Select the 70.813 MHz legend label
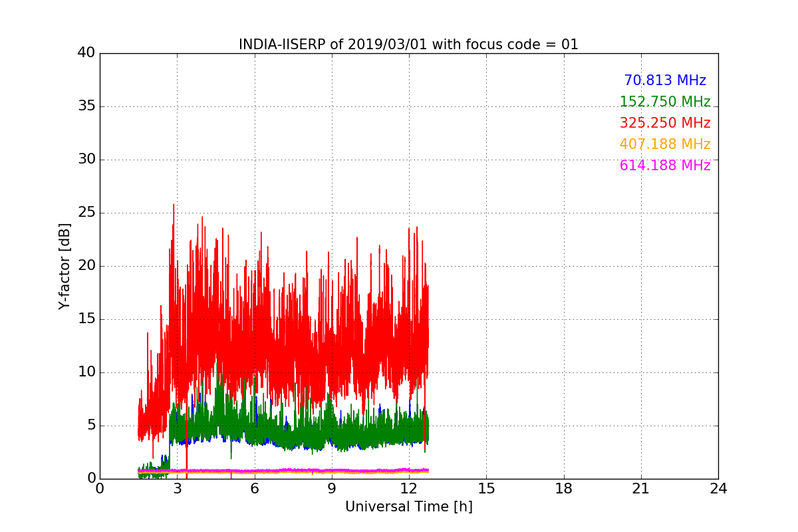798x532 pixels. pyautogui.click(x=665, y=80)
